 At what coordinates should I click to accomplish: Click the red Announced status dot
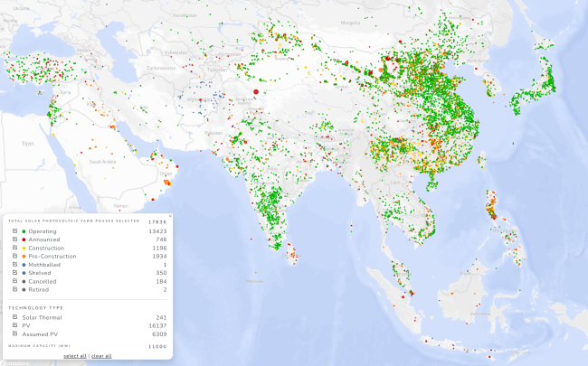click(x=24, y=239)
